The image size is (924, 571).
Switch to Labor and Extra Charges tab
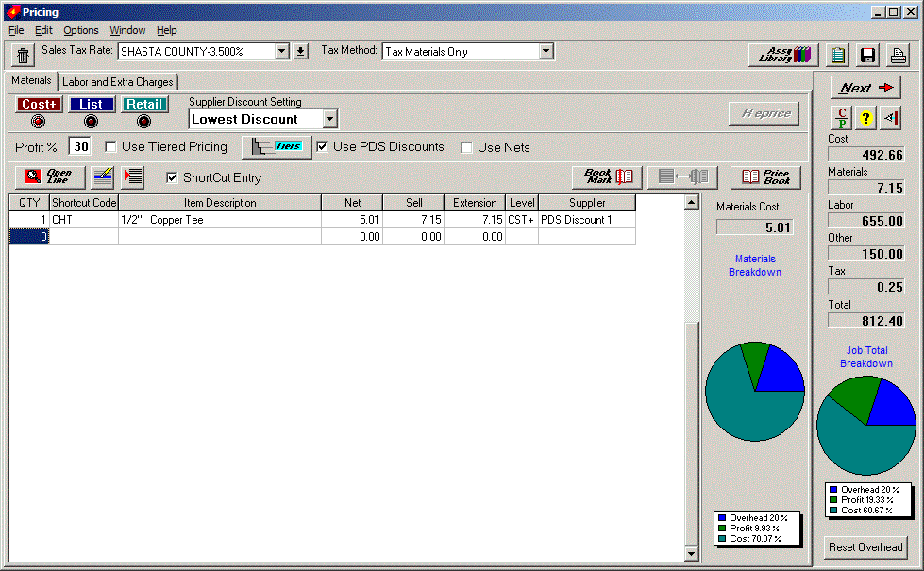coord(118,82)
